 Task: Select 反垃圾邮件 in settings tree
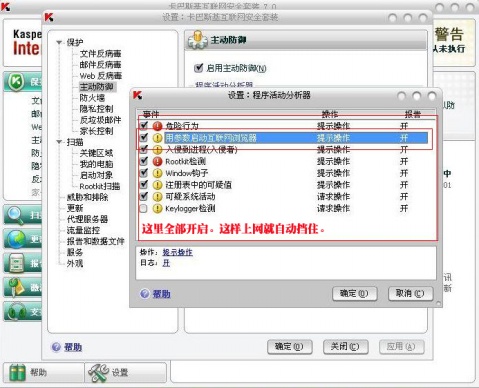click(x=100, y=120)
